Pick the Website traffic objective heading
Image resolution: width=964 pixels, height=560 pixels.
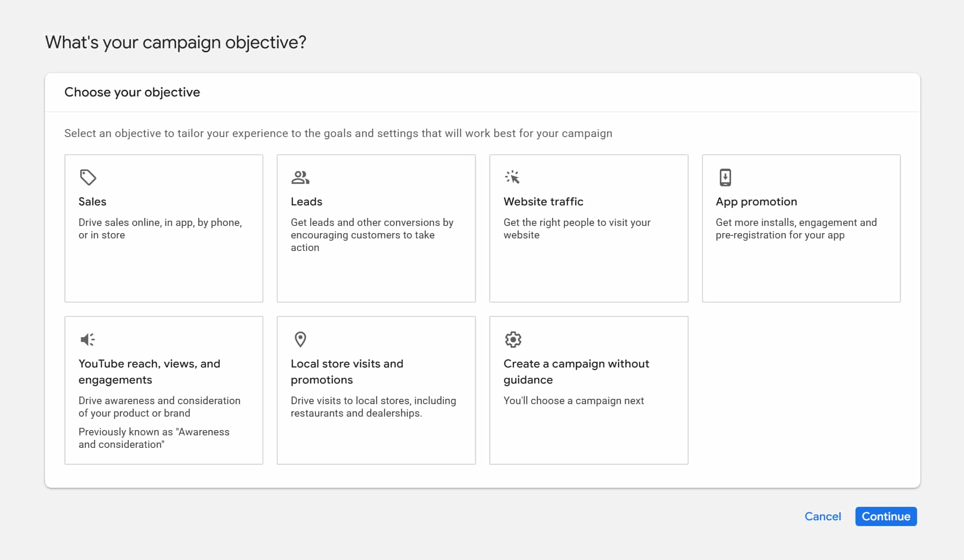tap(543, 201)
